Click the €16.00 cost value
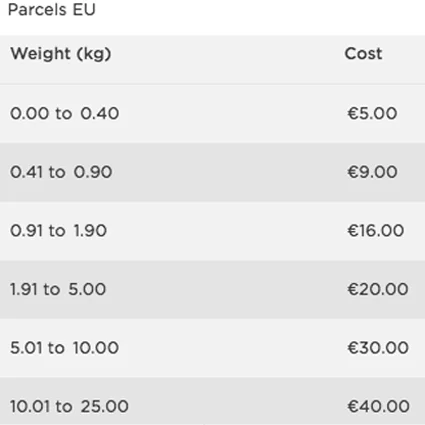The height and width of the screenshot is (425, 425). [376, 231]
